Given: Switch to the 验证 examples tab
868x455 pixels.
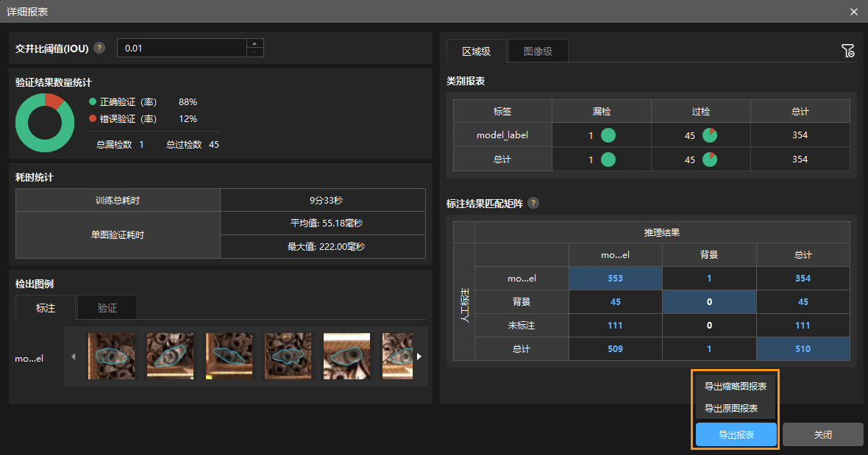Looking at the screenshot, I should click(107, 308).
